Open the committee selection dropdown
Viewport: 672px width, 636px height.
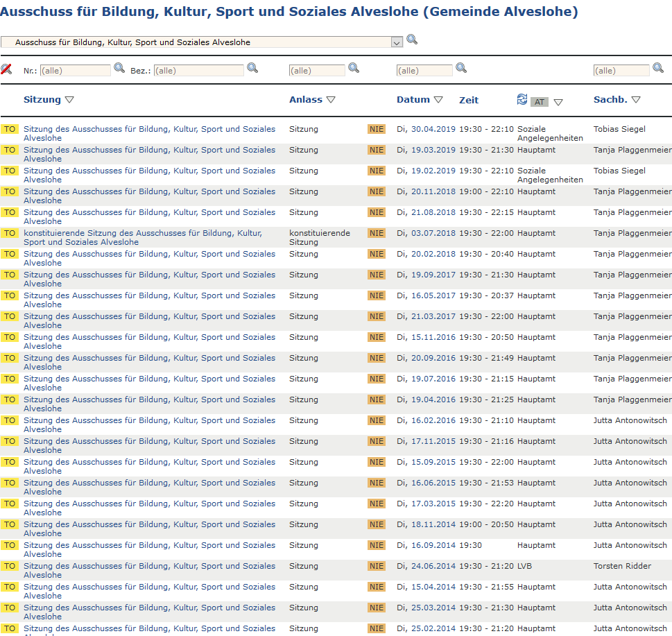click(x=397, y=42)
